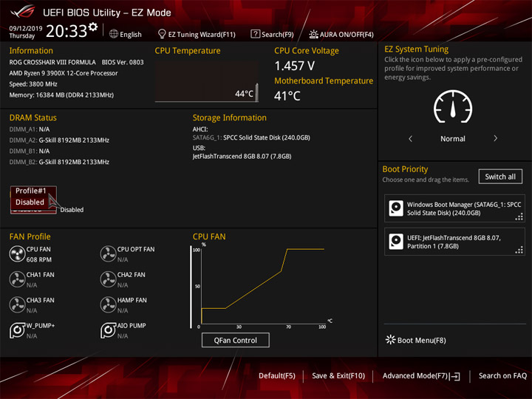Click the Switch all button

point(500,177)
